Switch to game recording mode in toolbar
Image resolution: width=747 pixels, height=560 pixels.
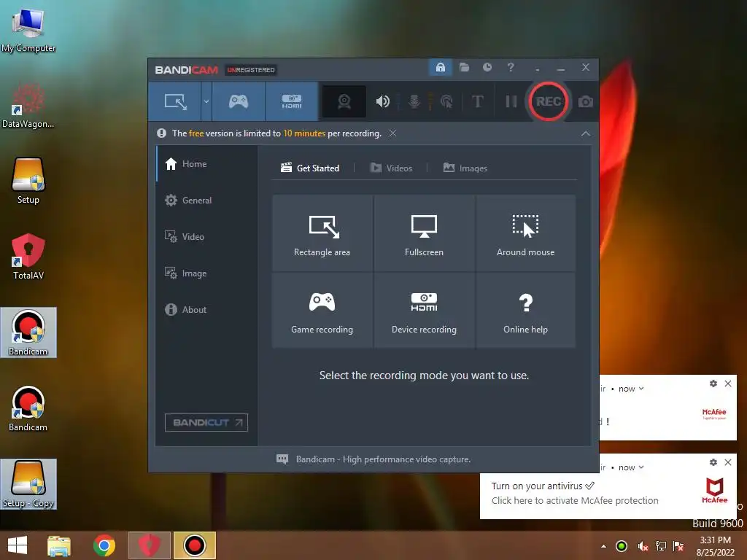tap(239, 101)
